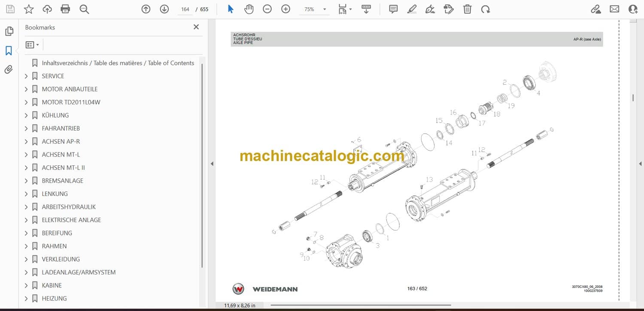Toggle the Bookmarks panel sidebar icon
Image resolution: width=644 pixels, height=311 pixels.
[x=9, y=51]
